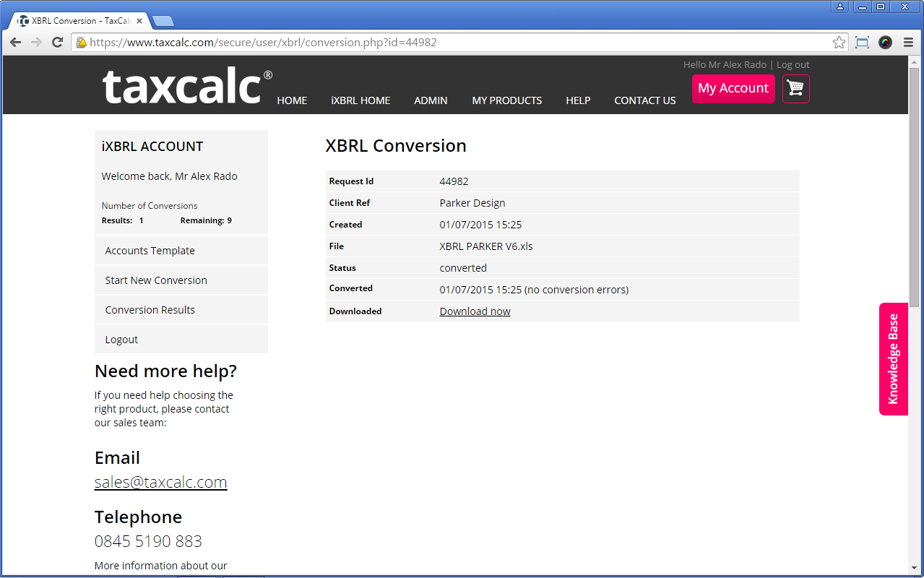This screenshot has height=578, width=924.
Task: Click Hello Mr Alex Rado greeting
Action: (x=725, y=64)
